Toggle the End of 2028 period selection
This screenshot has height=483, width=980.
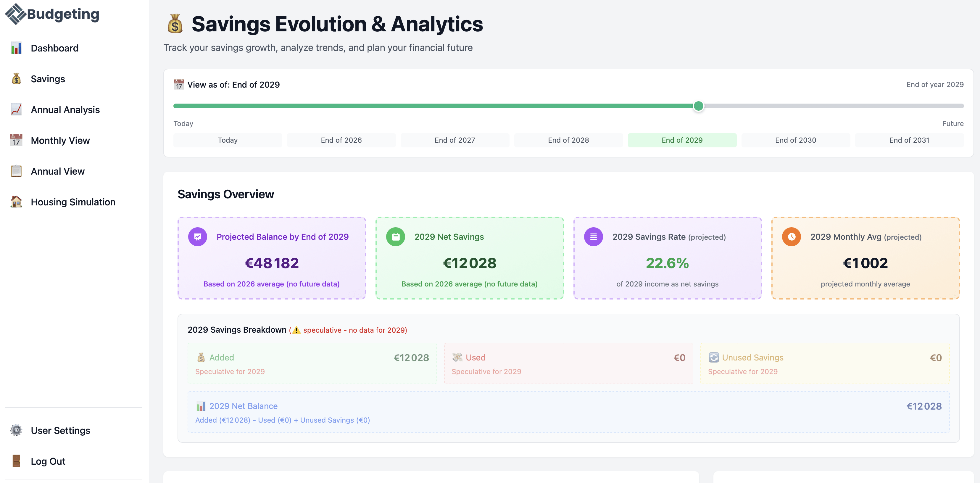pos(568,140)
